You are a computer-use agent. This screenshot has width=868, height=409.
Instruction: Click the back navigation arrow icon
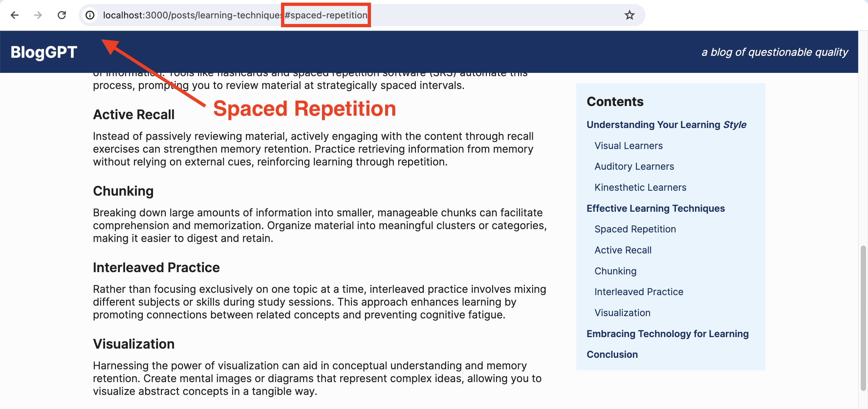pyautogui.click(x=15, y=15)
